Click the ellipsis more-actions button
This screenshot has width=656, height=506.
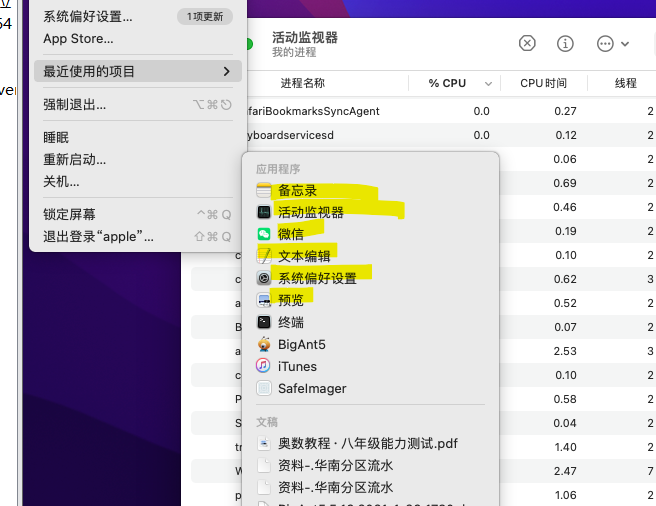(x=605, y=44)
